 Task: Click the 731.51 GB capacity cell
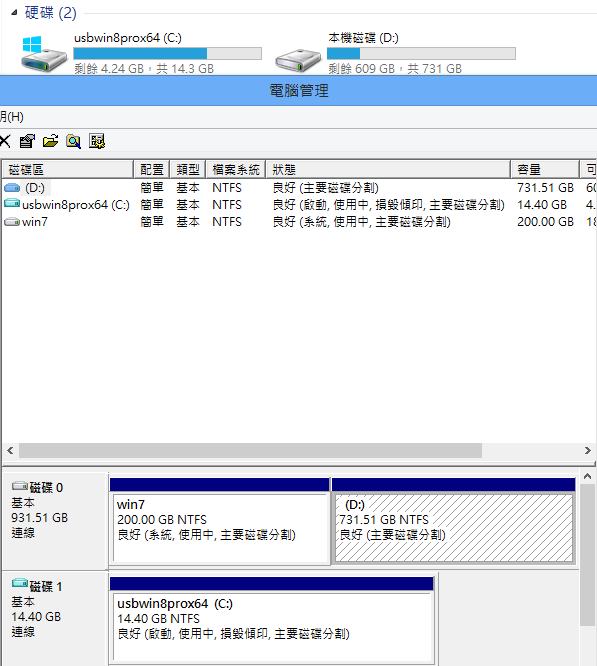point(545,188)
